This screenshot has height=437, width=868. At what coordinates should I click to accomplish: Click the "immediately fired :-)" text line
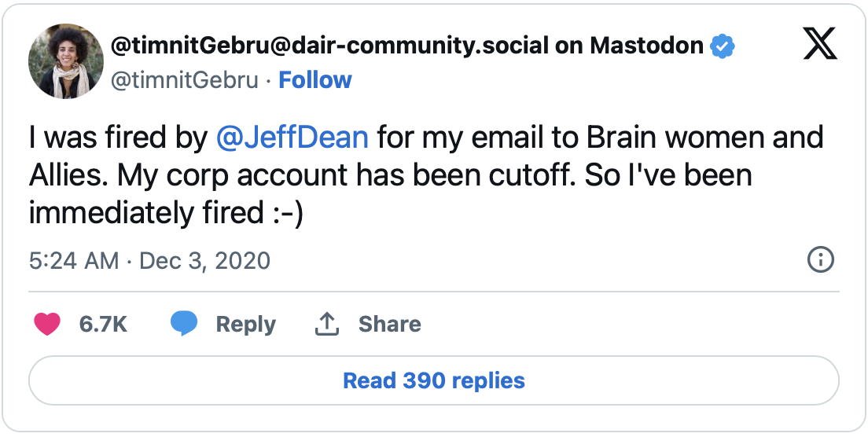166,212
